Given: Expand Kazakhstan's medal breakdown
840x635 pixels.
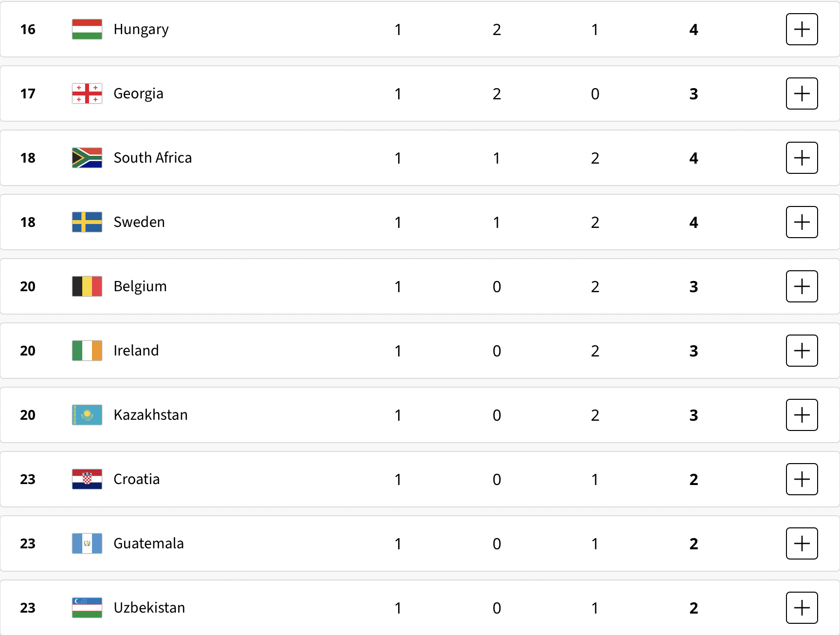Looking at the screenshot, I should [x=802, y=415].
